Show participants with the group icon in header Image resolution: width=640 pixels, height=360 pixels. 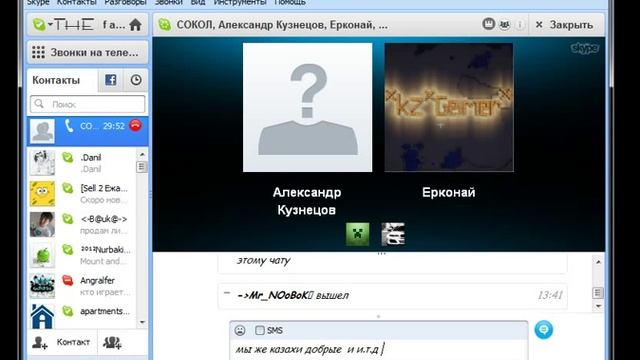(504, 24)
